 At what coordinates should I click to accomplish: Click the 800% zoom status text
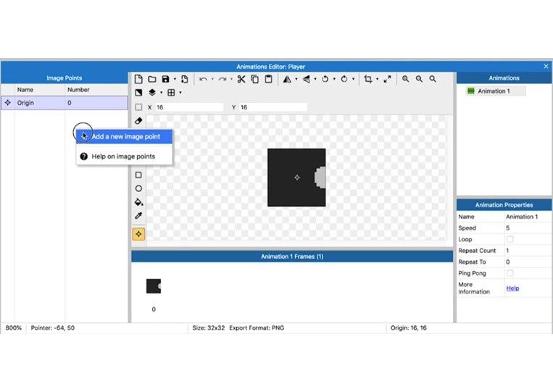(13, 328)
